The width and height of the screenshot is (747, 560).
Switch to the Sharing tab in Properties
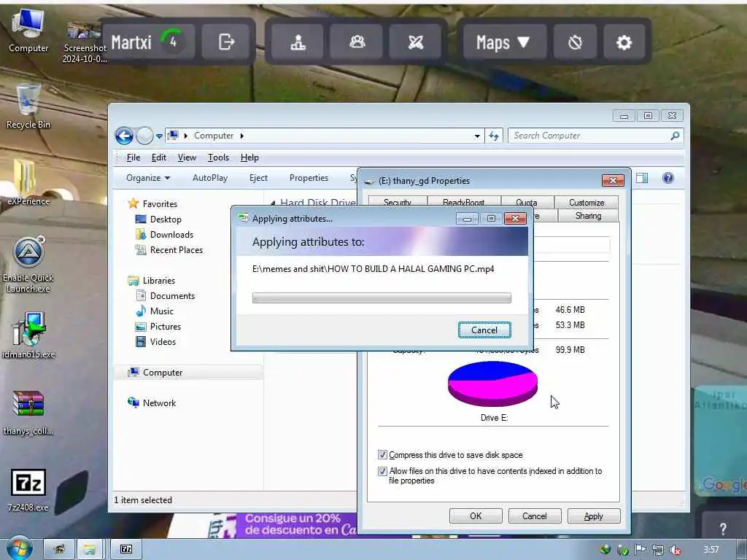pyautogui.click(x=588, y=216)
